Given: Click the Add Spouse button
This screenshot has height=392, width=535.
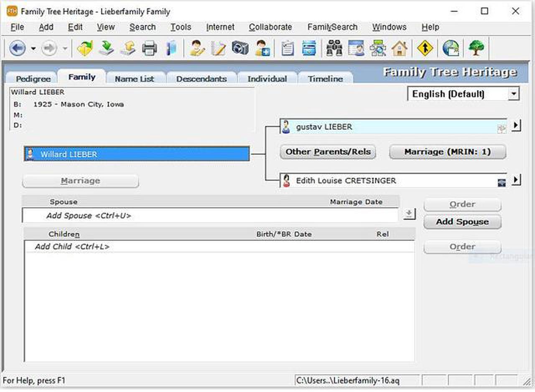Looking at the screenshot, I should (462, 222).
